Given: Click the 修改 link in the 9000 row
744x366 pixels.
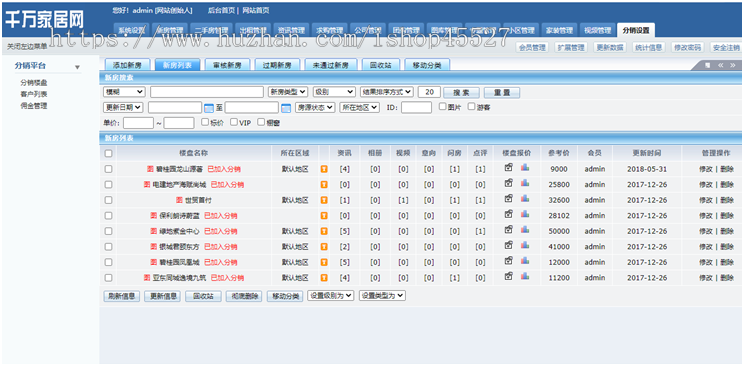Looking at the screenshot, I should [x=706, y=169].
